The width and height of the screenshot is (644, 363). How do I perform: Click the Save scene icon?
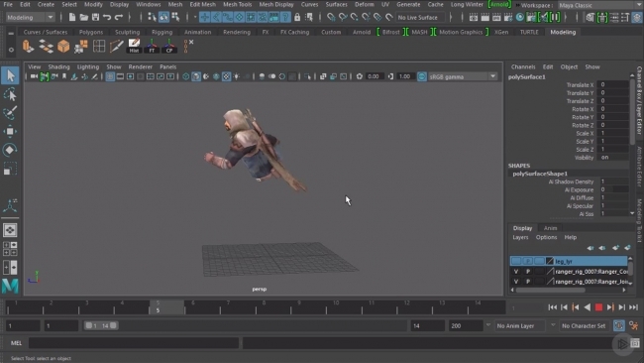click(95, 17)
